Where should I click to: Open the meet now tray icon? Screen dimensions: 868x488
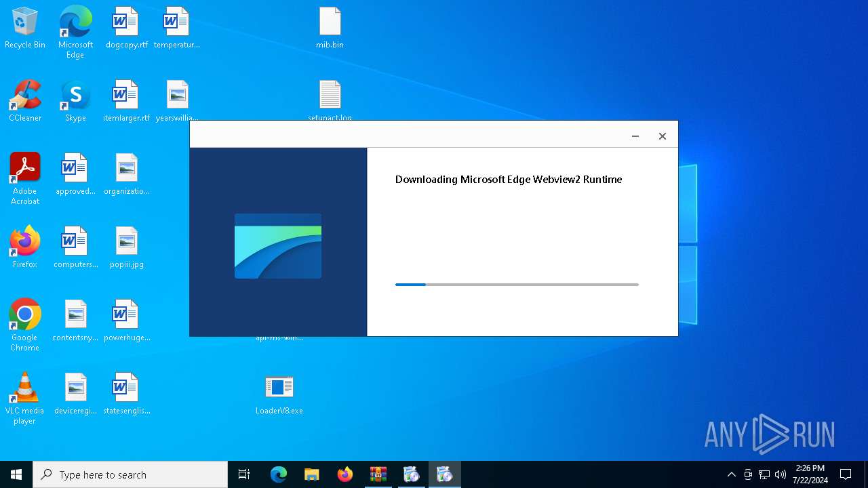(x=748, y=474)
